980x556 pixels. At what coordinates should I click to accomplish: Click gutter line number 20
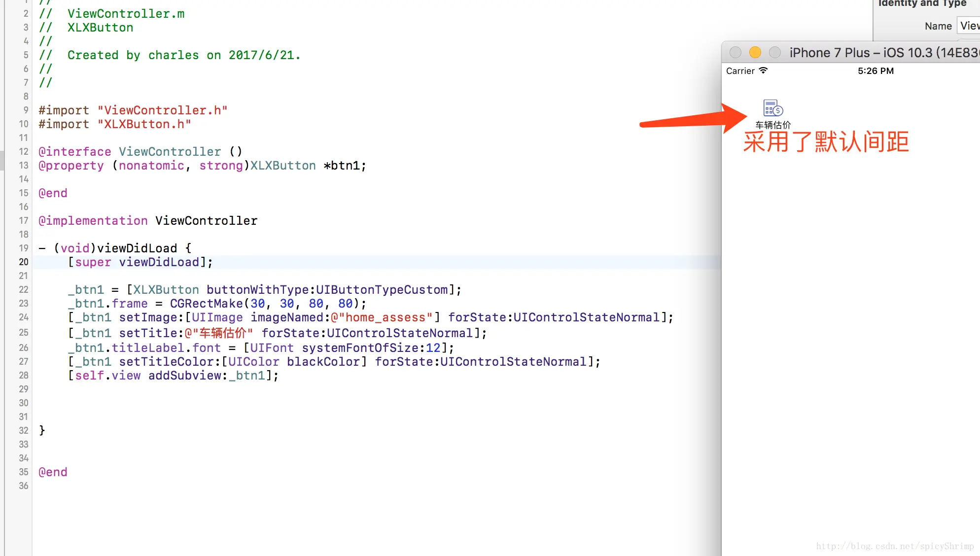tap(23, 262)
